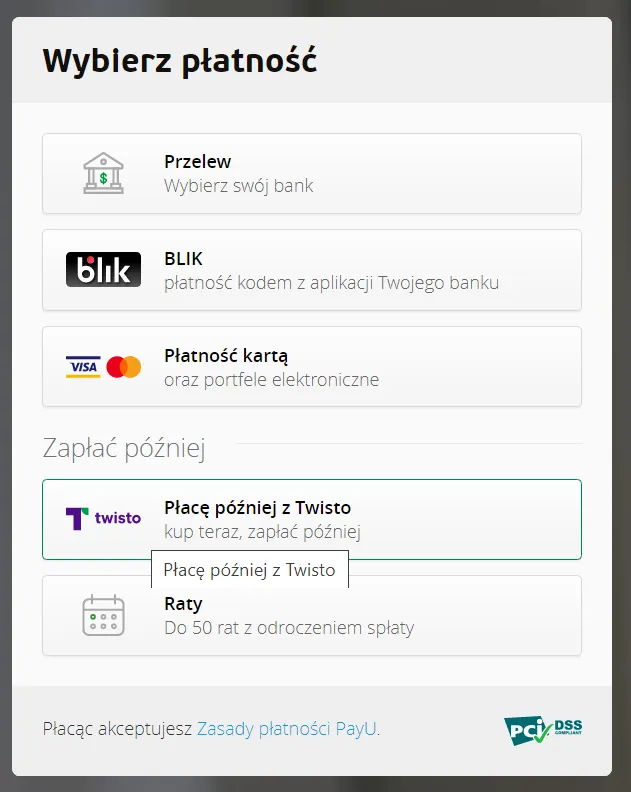Click the "Wybierz swój bank" subtitle

pos(238,185)
